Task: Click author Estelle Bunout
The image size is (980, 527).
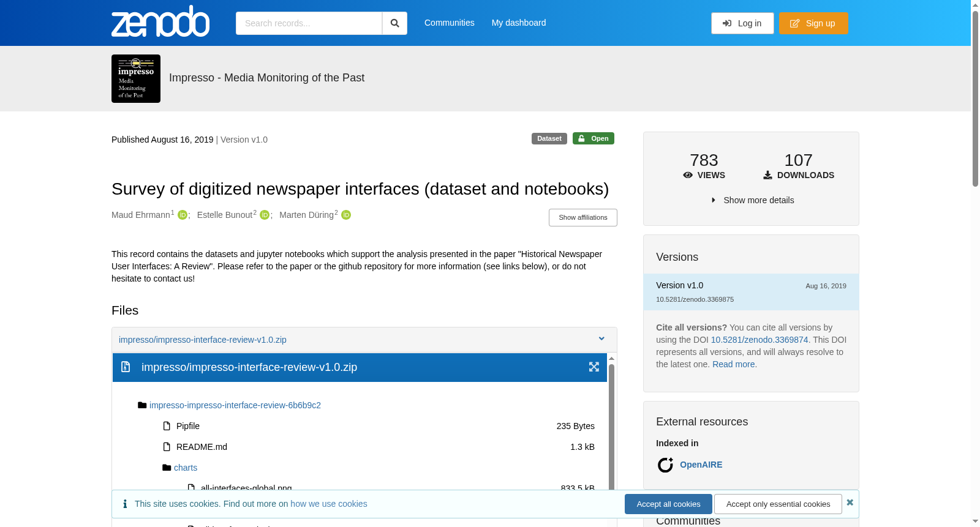Action: coord(225,215)
